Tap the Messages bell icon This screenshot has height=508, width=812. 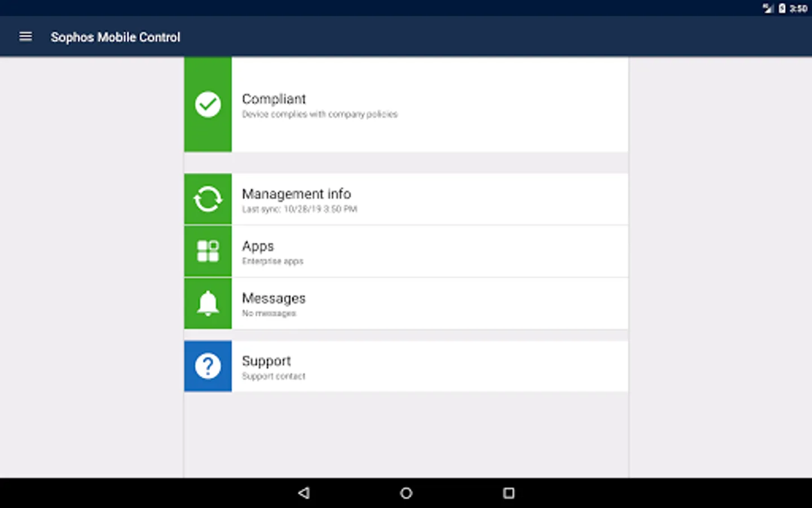point(208,304)
